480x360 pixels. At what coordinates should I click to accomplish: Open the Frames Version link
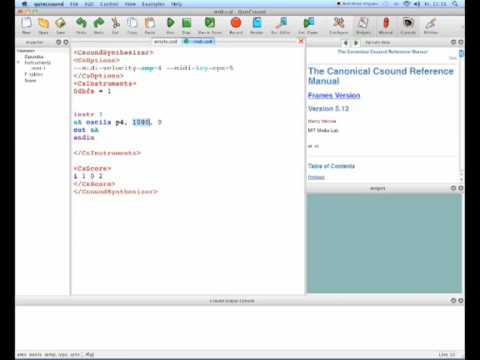tap(334, 95)
